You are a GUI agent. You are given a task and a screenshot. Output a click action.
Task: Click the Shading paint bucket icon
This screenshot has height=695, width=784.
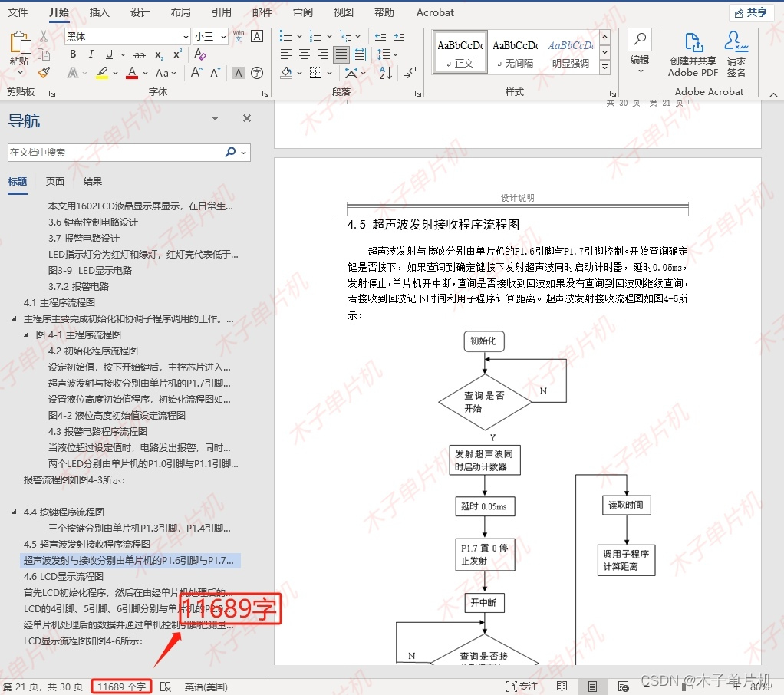pyautogui.click(x=286, y=73)
